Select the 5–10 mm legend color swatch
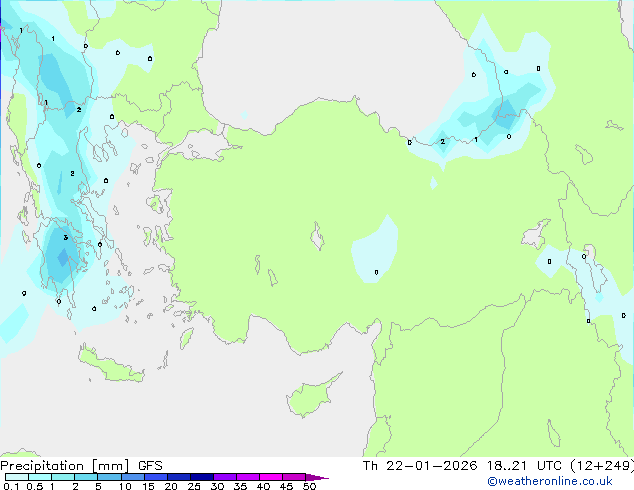The height and width of the screenshot is (490, 634). (110, 477)
